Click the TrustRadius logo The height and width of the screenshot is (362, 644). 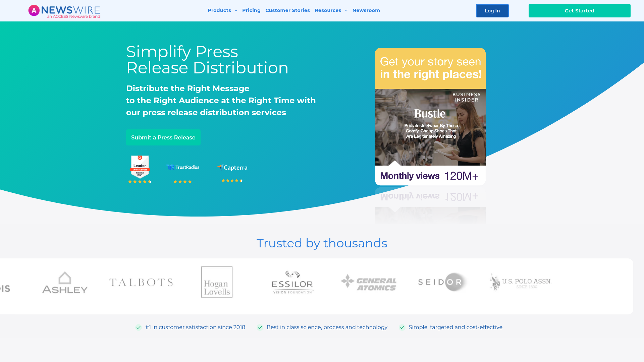(183, 167)
